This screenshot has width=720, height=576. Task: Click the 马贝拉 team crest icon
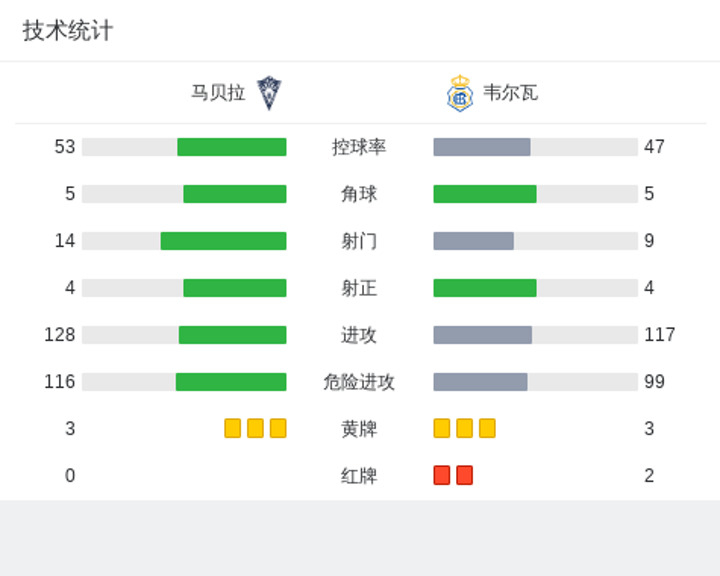coord(269,93)
